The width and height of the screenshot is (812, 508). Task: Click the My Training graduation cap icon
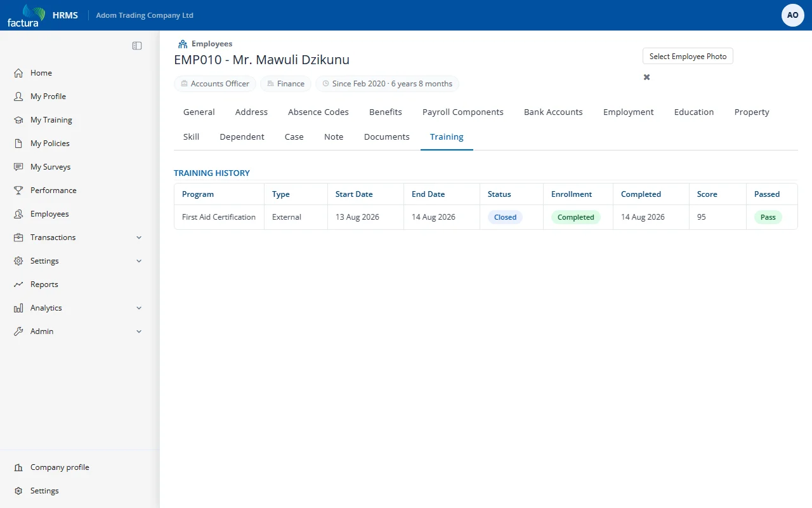tap(18, 120)
